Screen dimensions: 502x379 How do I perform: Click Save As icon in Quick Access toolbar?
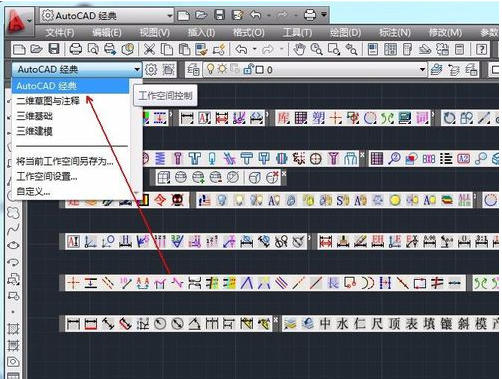(x=237, y=15)
